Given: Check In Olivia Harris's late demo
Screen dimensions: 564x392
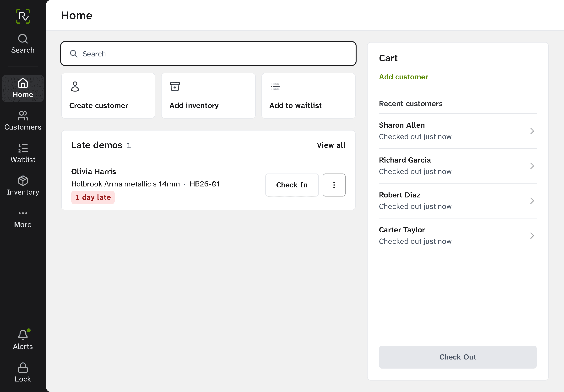Looking at the screenshot, I should 292,185.
